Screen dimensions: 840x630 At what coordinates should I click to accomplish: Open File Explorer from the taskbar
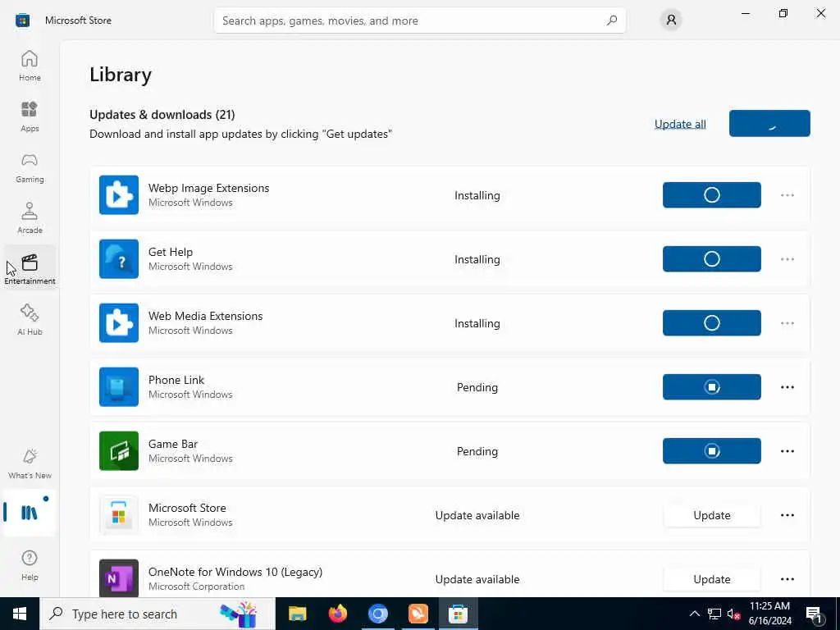(297, 614)
